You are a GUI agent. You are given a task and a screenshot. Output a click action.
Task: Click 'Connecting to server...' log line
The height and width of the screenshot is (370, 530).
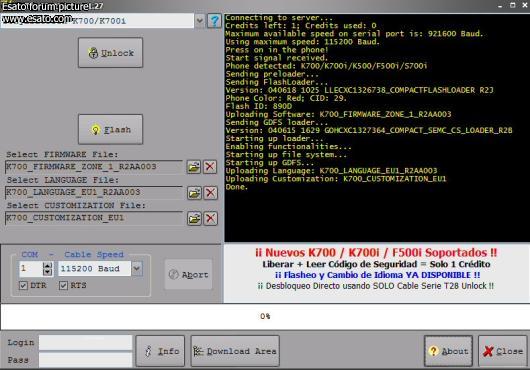[x=279, y=18]
